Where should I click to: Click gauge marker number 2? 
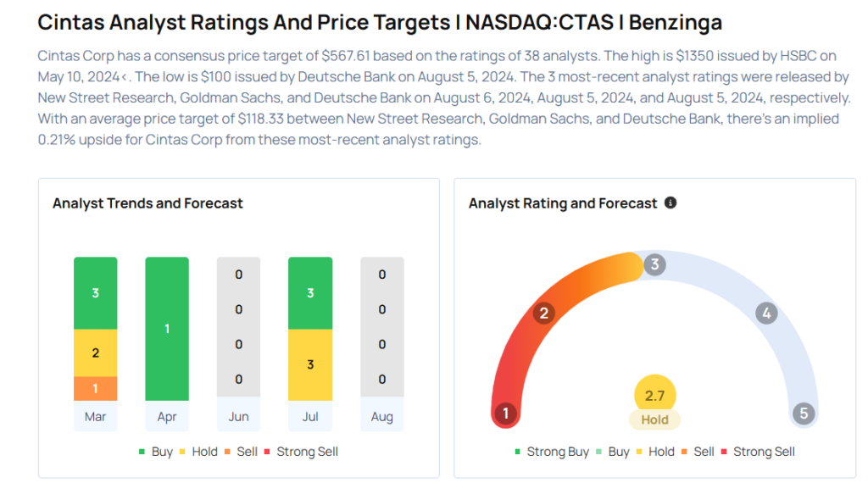tap(543, 314)
